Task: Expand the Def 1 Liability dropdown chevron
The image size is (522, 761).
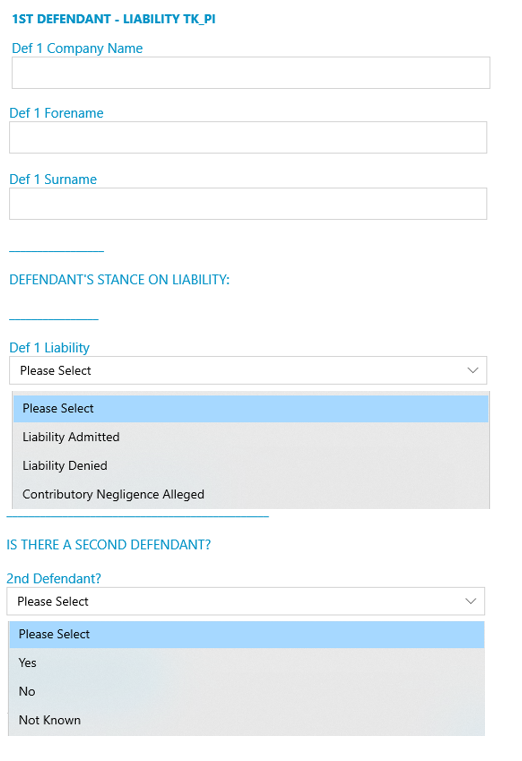Action: [x=473, y=370]
